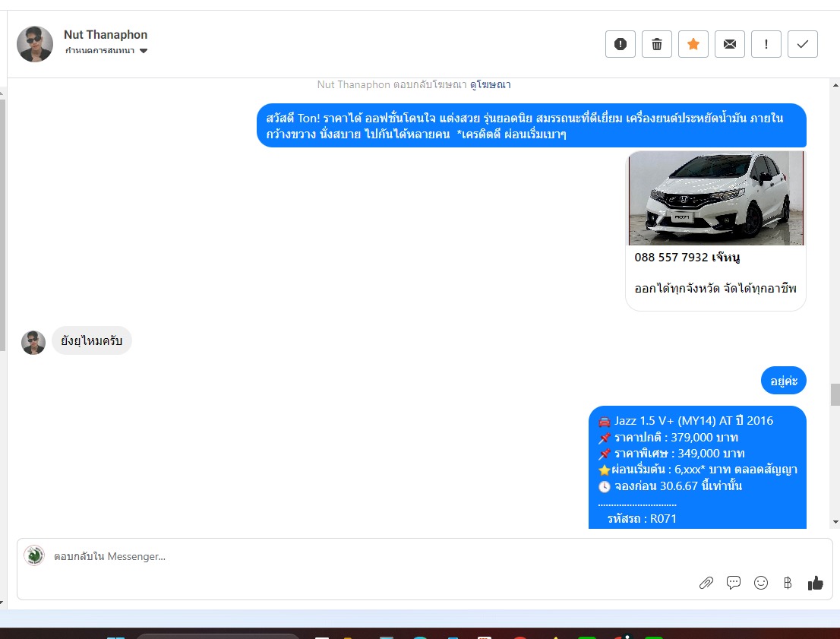Delete conversation with trash icon
The width and height of the screenshot is (840, 639).
click(657, 44)
